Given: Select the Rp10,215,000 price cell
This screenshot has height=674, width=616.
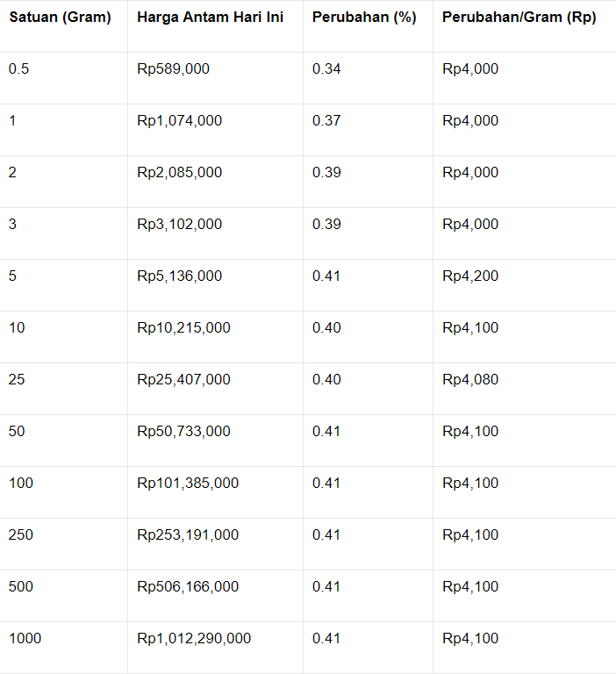Looking at the screenshot, I should click(183, 328).
